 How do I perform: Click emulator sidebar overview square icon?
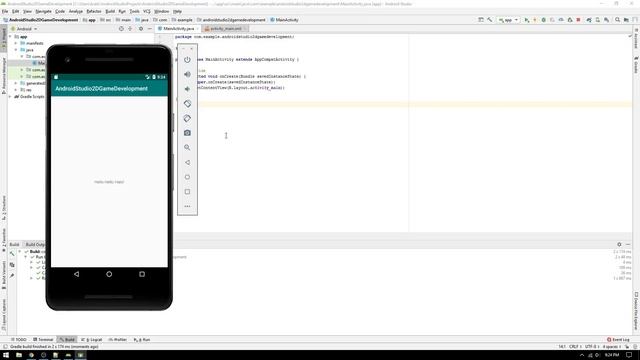coord(187,192)
